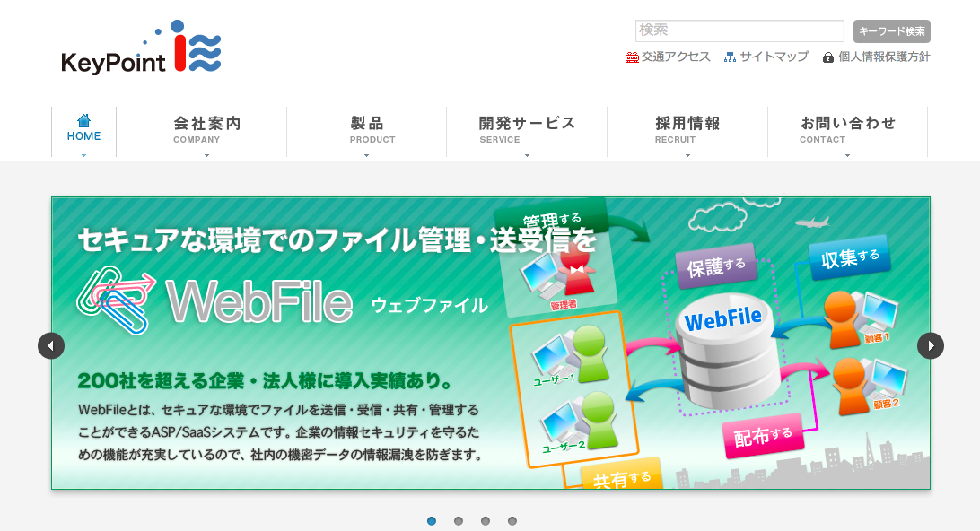Click the キーワード検索 search button
980x531 pixels.
pos(892,31)
